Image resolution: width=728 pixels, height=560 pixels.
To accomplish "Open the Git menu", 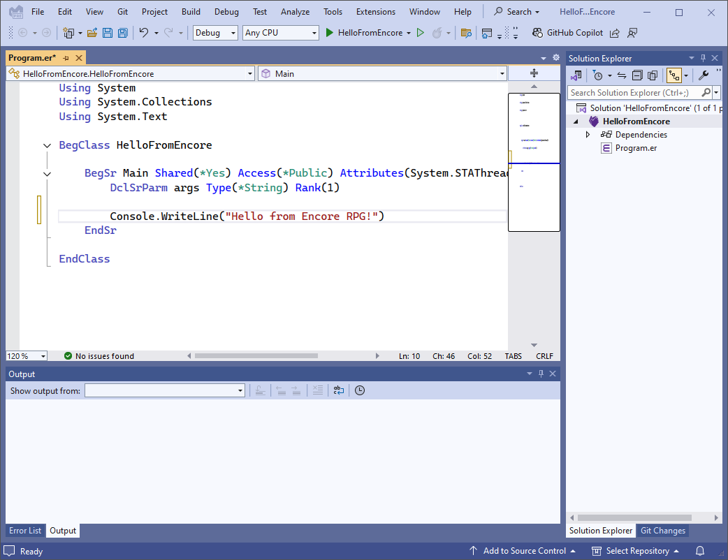I will click(122, 12).
